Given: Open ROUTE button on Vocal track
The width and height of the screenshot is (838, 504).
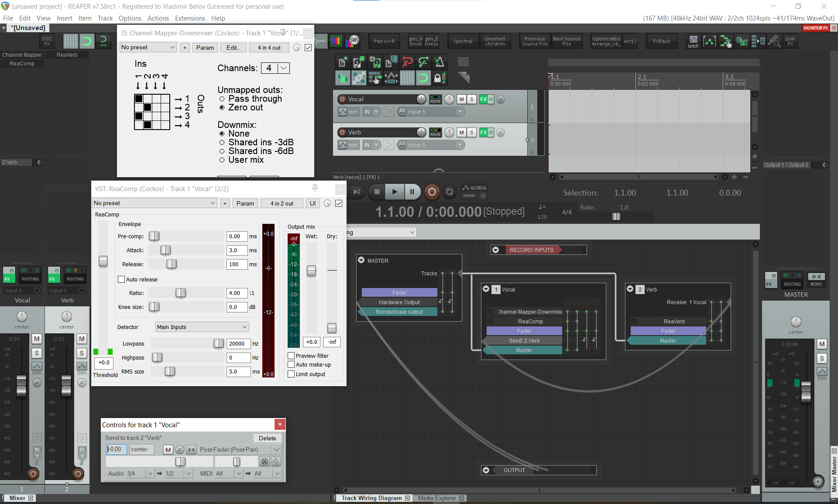Looking at the screenshot, I should pos(435,99).
